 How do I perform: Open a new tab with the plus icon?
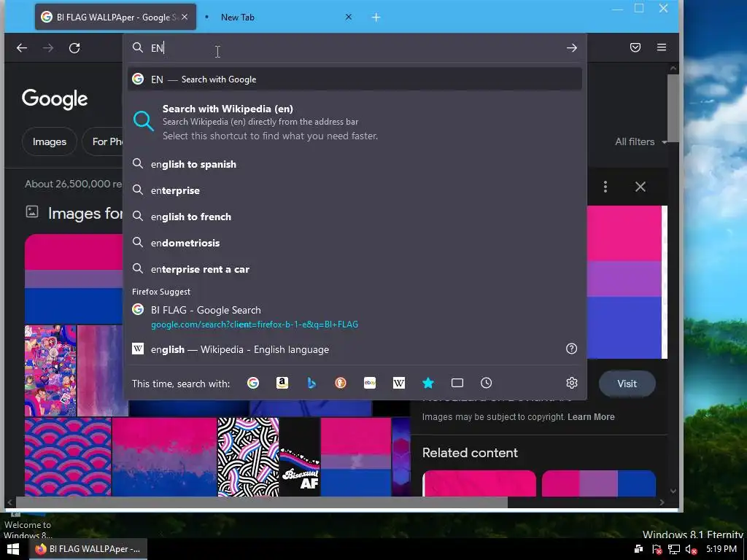click(x=376, y=17)
